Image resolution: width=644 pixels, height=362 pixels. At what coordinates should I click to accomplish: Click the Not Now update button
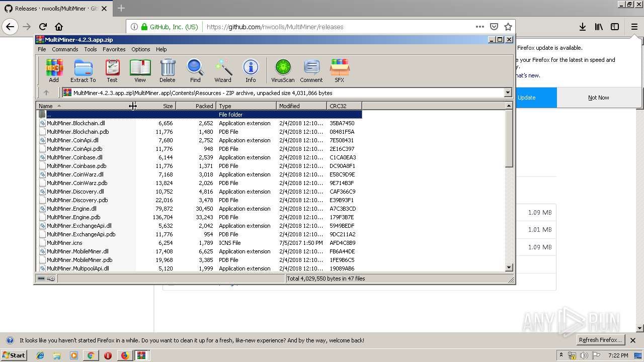[599, 98]
